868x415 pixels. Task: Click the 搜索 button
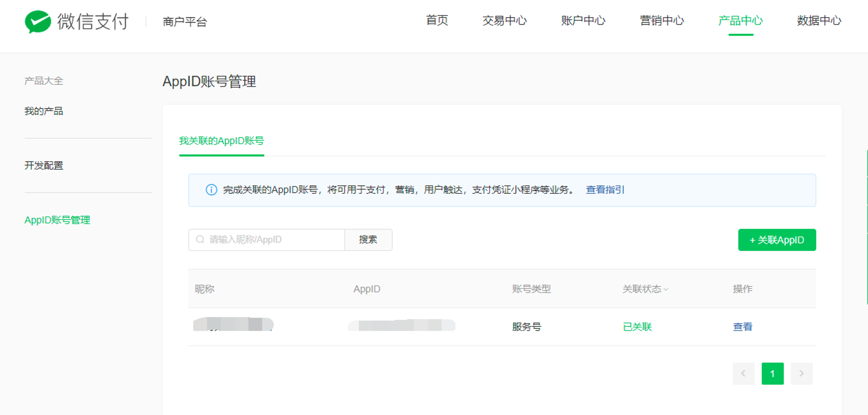[368, 240]
